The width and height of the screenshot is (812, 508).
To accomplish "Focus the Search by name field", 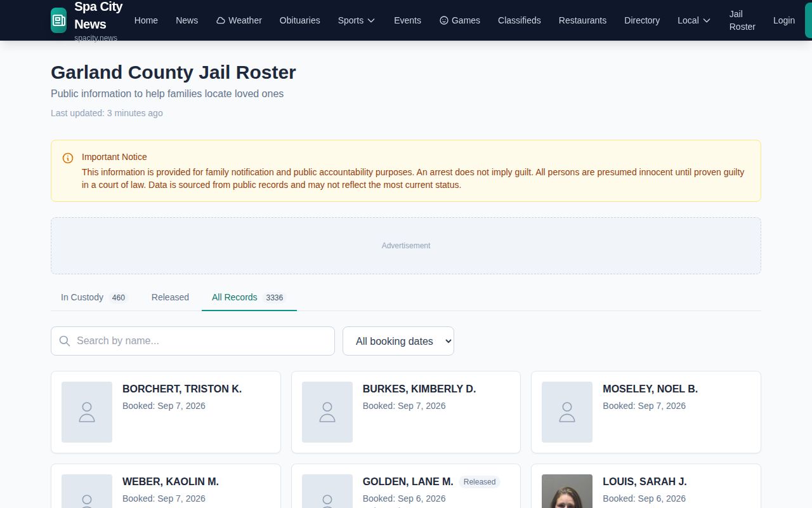I will (193, 341).
